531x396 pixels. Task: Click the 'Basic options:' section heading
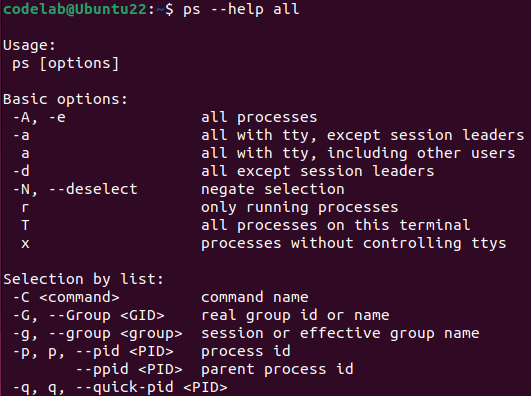65,99
